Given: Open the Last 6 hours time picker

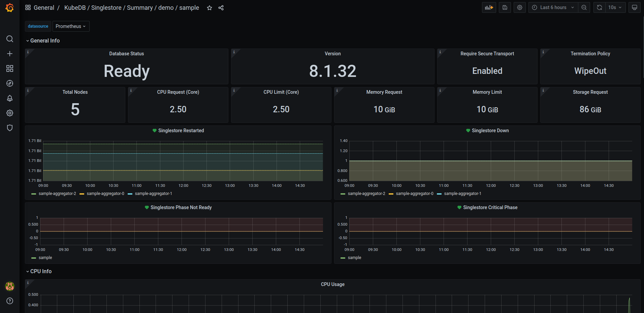Looking at the screenshot, I should point(552,7).
